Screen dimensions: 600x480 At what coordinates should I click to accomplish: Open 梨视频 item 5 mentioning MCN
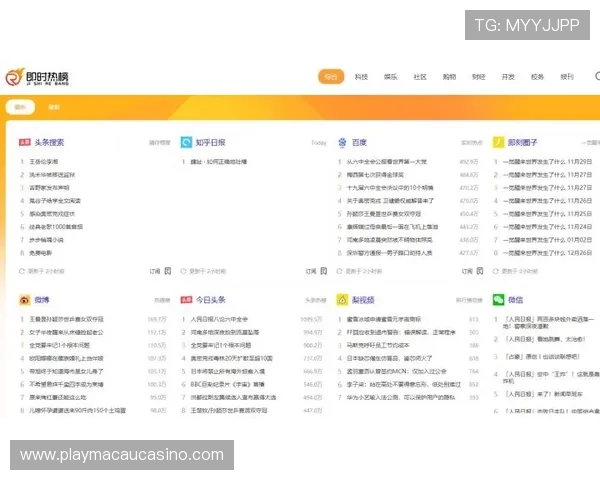pyautogui.click(x=396, y=371)
